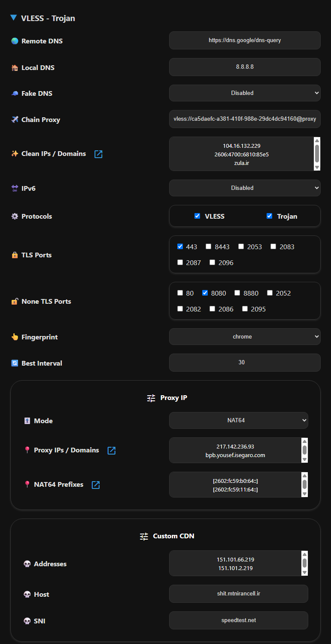Click the skull icon beside SNI
331x644 pixels.
(27, 620)
